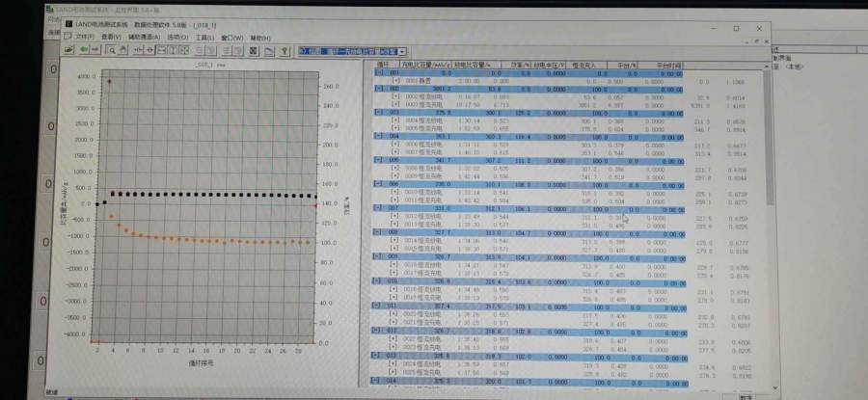Open the 工具(L) menu
868x400 pixels.
[x=204, y=38]
